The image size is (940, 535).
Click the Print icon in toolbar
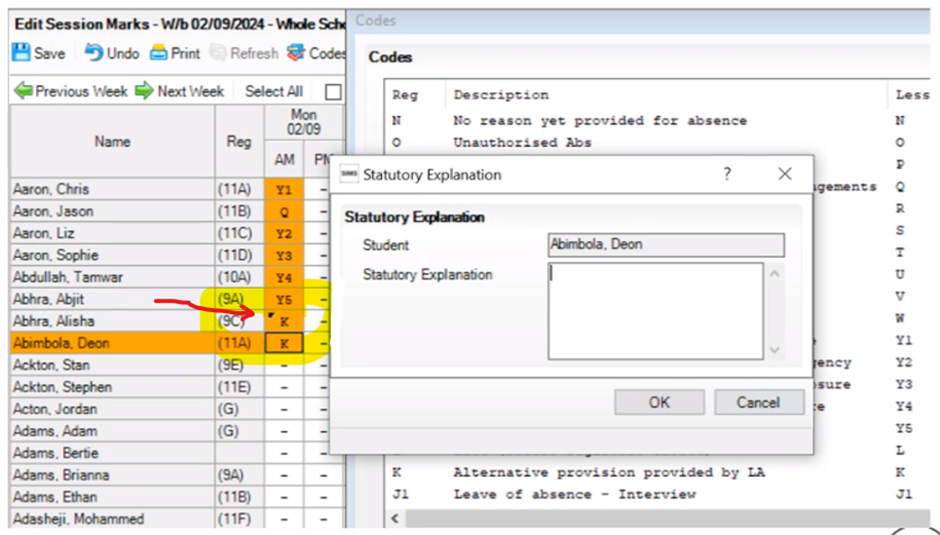159,53
